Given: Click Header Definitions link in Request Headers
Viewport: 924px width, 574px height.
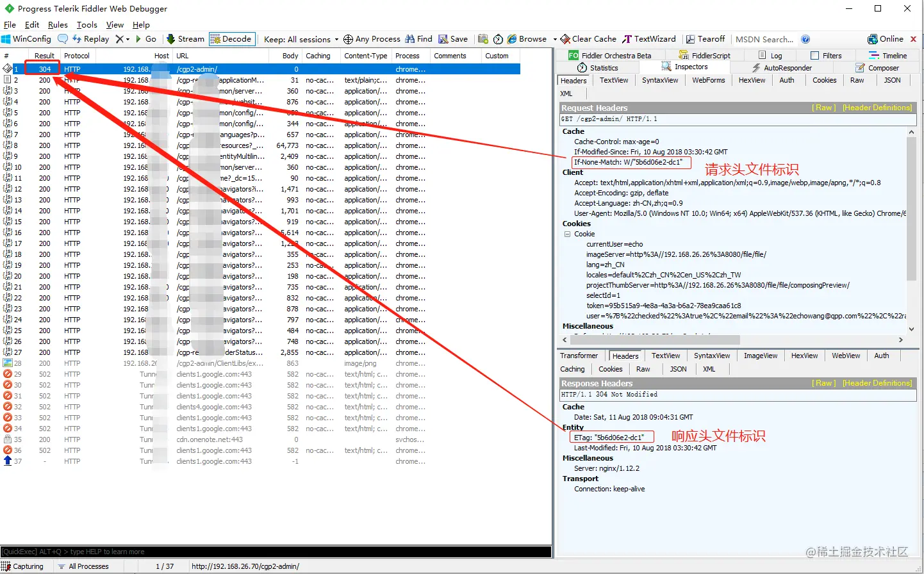Looking at the screenshot, I should 877,108.
